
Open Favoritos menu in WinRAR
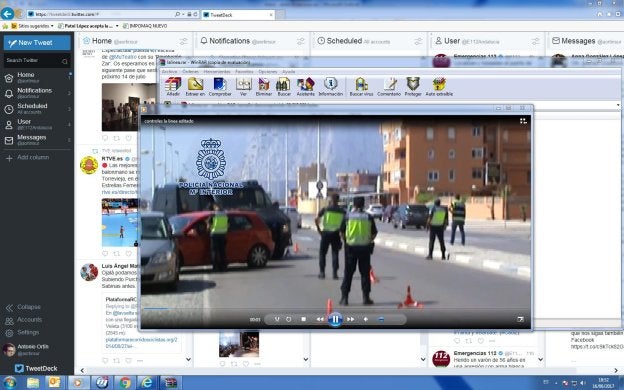tap(244, 72)
